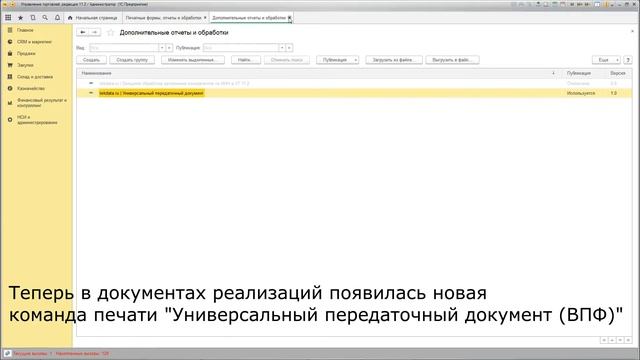Screen dimensions: 640x360
Task: Sort by the Версия column header
Action: [618, 73]
